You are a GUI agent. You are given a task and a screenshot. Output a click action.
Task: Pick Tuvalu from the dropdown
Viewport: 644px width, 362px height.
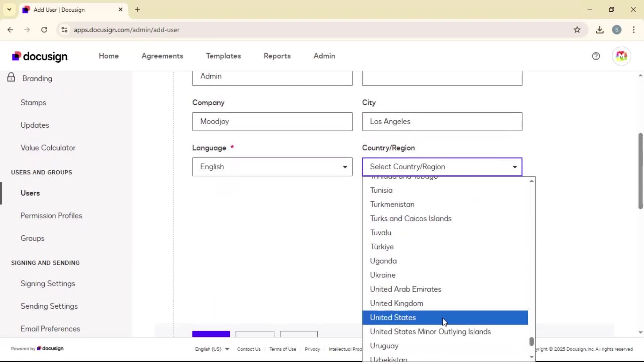click(x=445, y=233)
